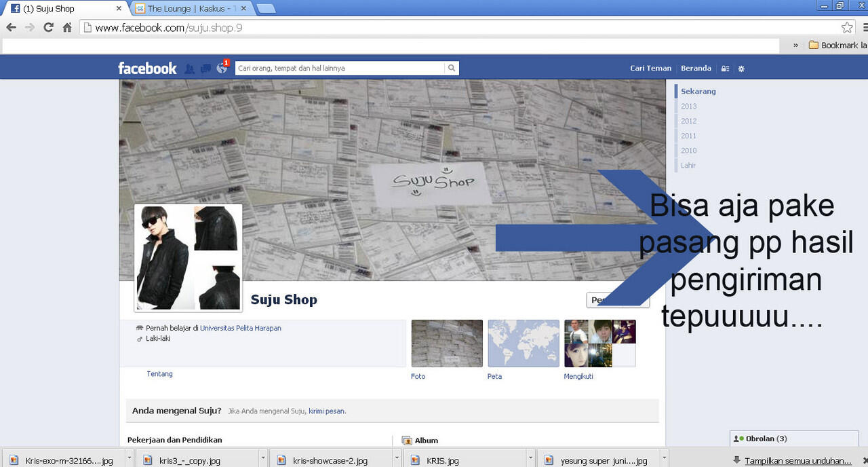Click the browser Home icon
Viewport: 868px width, 467px height.
click(67, 28)
